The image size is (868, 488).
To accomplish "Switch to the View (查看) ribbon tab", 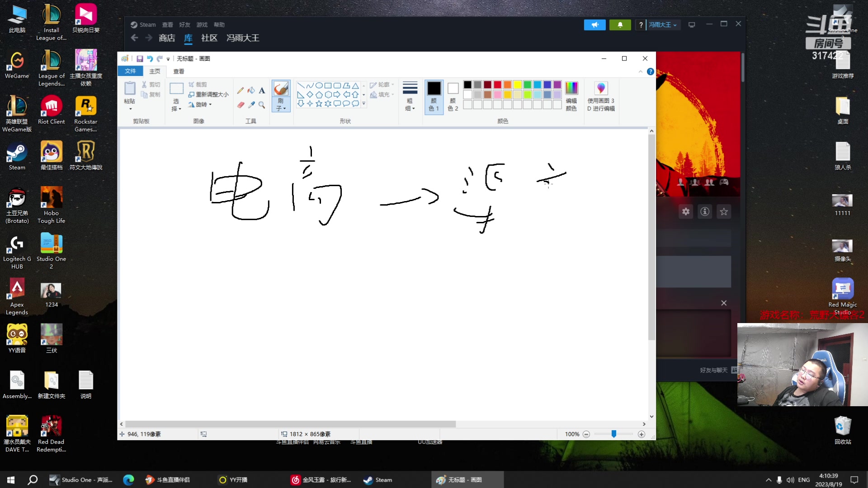I will [179, 71].
